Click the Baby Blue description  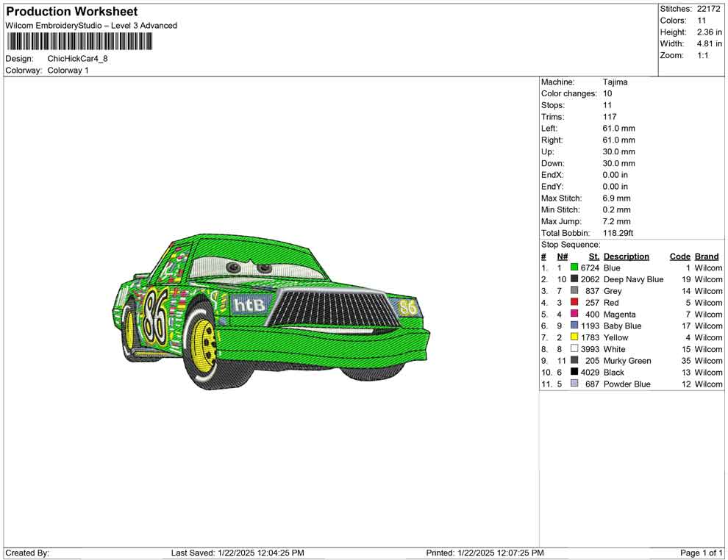(622, 326)
